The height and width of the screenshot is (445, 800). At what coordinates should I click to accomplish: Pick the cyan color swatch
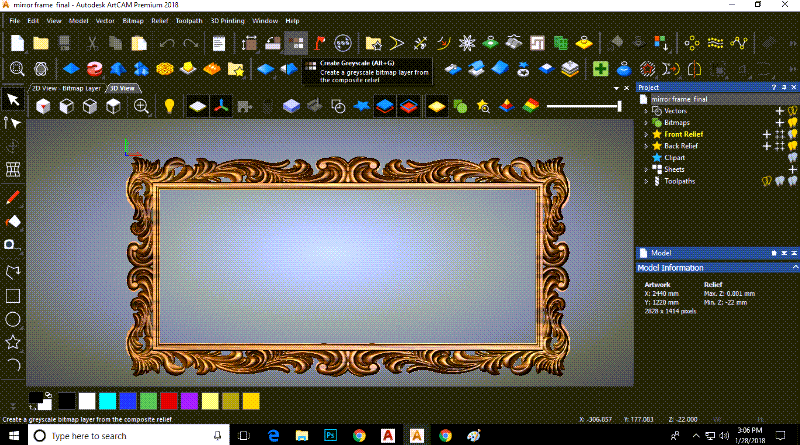pyautogui.click(x=106, y=400)
